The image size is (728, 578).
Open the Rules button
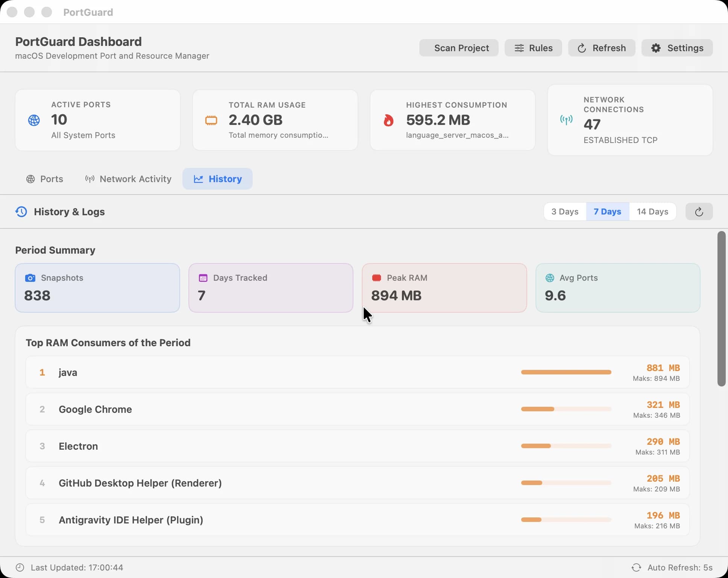click(x=533, y=48)
